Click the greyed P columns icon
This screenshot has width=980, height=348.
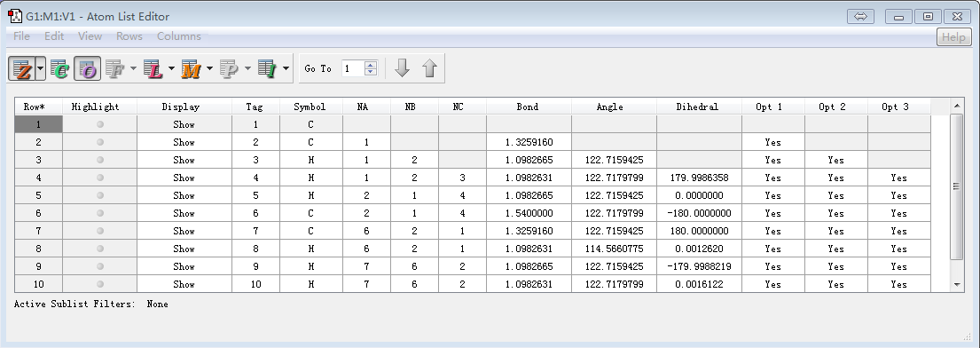point(230,69)
